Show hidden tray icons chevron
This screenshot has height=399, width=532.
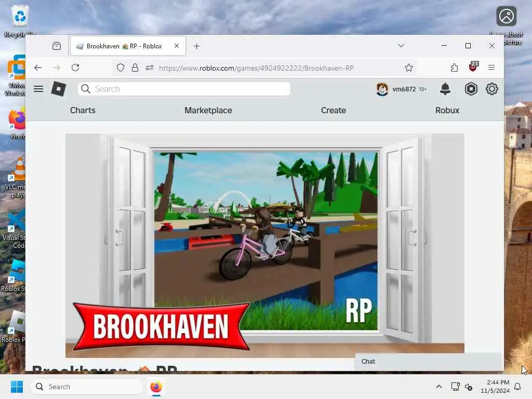coord(438,387)
